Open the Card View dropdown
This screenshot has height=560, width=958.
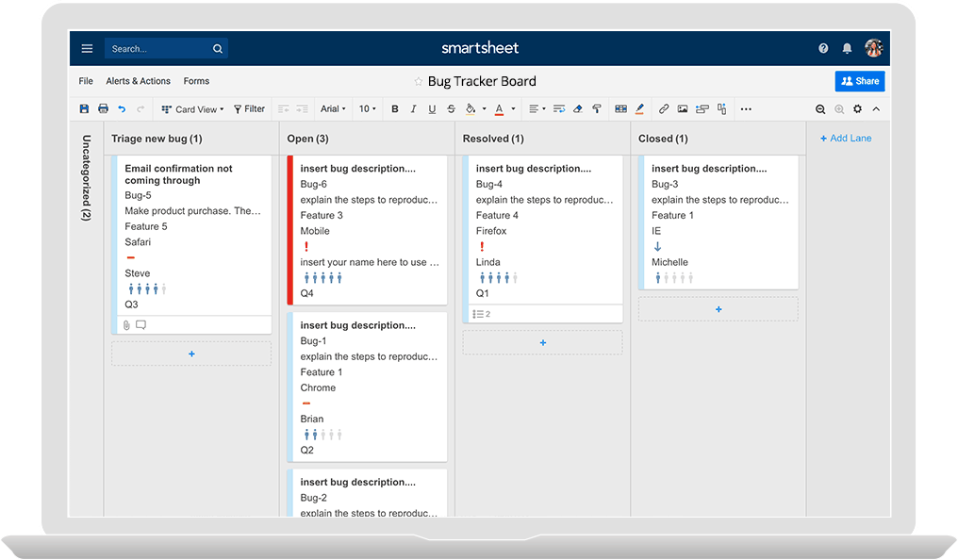(192, 109)
